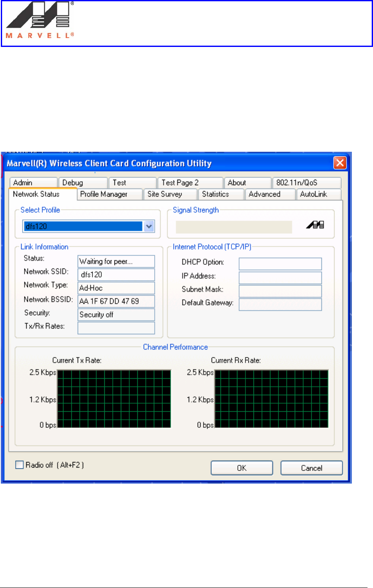
Task: Click the Default Gateway field
Action: pyautogui.click(x=280, y=305)
